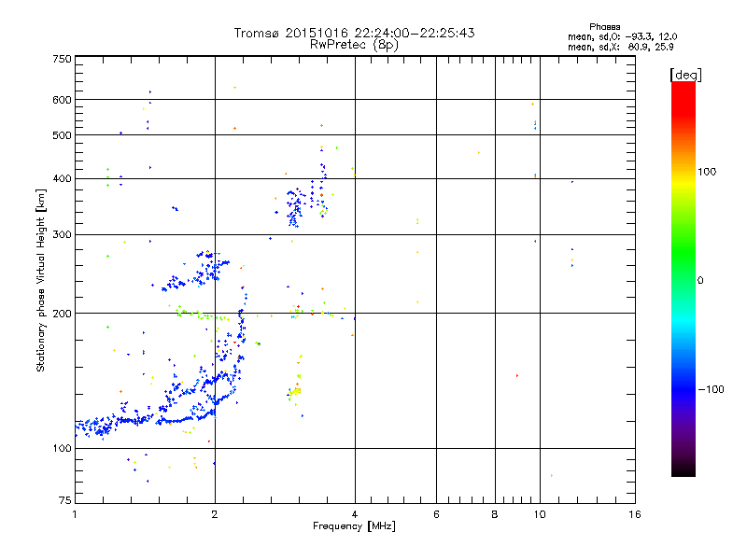Click the isolated red data point near 9 MHz
This screenshot has height=560, width=747.
click(x=517, y=376)
